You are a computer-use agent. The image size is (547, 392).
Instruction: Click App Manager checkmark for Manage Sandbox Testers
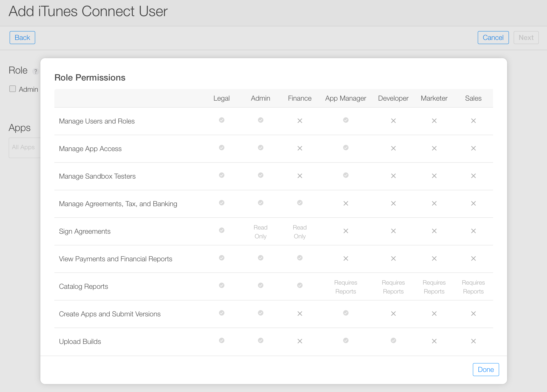346,175
